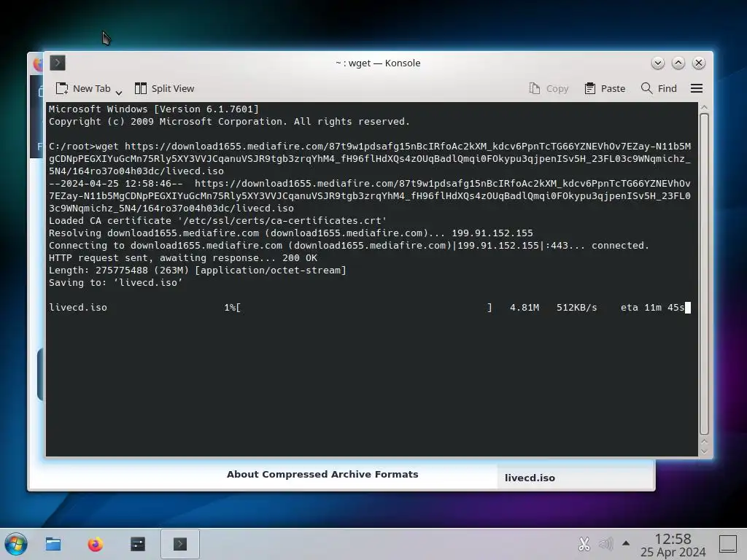747x560 pixels.
Task: Click the Konsole vertical scrollbar
Action: tap(704, 274)
